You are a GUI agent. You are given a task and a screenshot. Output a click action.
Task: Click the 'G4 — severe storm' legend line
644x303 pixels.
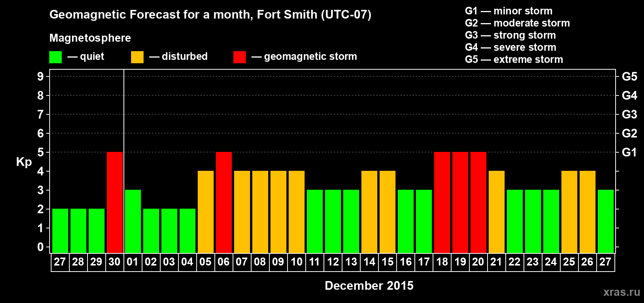pos(511,47)
